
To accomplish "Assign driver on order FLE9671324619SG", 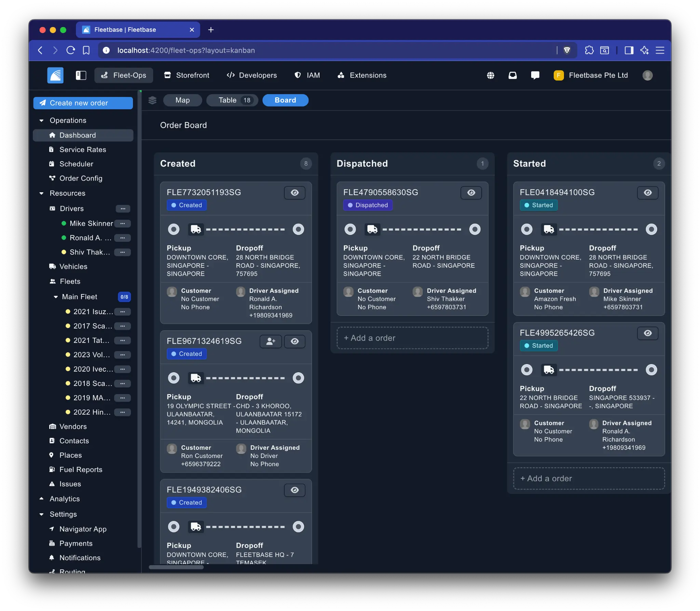I will 271,341.
